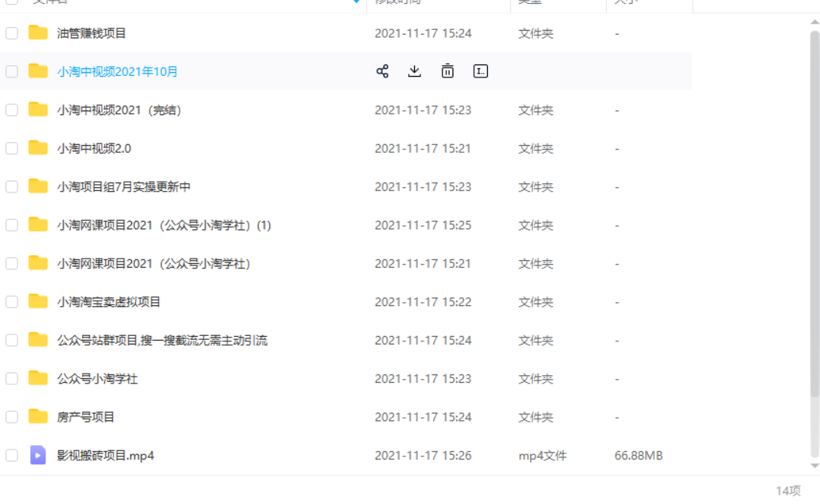Click the folder icon of 小淘项目组7月实操更新中
Screen dimensions: 820x504
pyautogui.click(x=38, y=186)
